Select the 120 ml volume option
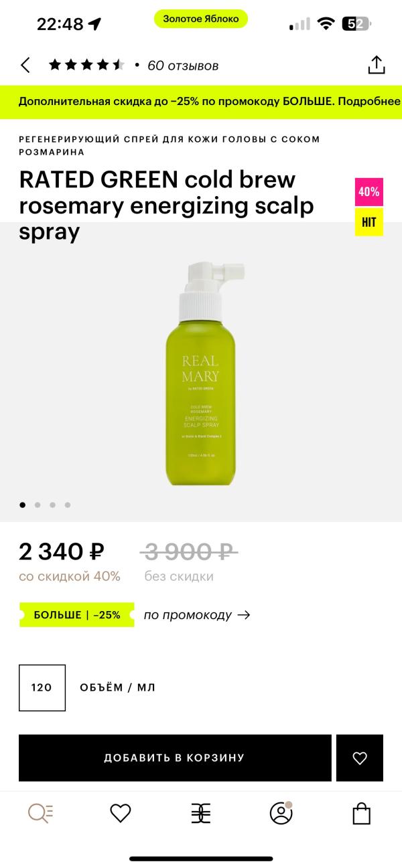This screenshot has height=868, width=402. click(42, 687)
